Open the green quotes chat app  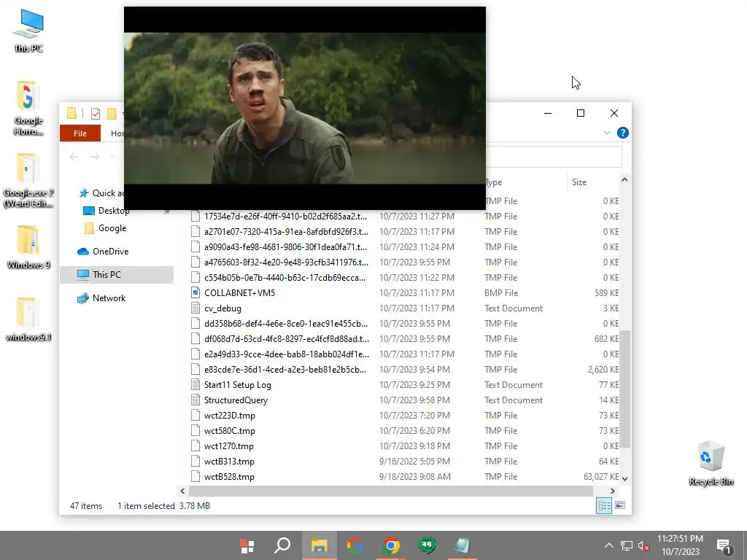(x=426, y=545)
